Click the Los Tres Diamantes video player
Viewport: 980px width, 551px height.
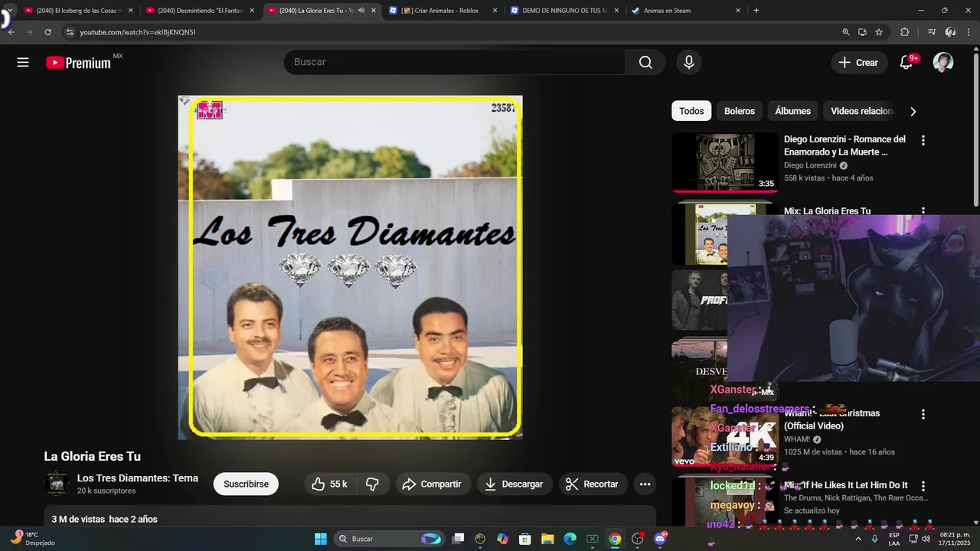(351, 268)
